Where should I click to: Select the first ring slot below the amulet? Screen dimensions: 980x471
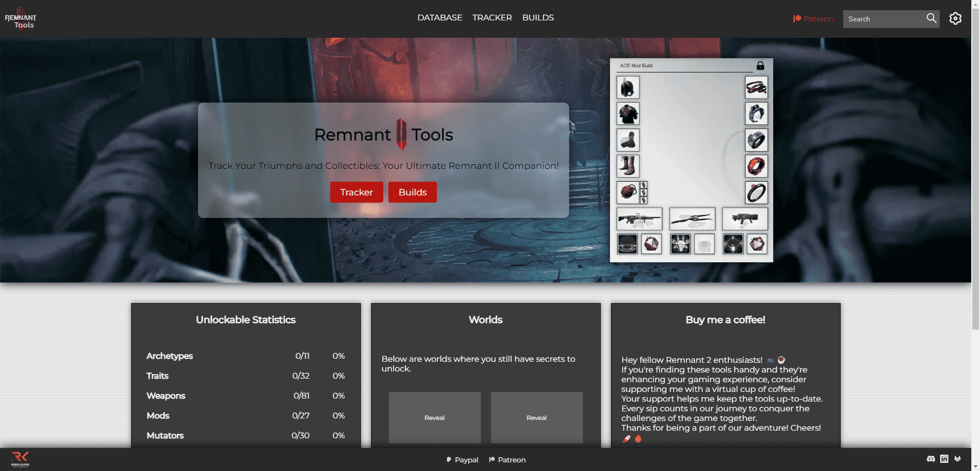click(756, 114)
